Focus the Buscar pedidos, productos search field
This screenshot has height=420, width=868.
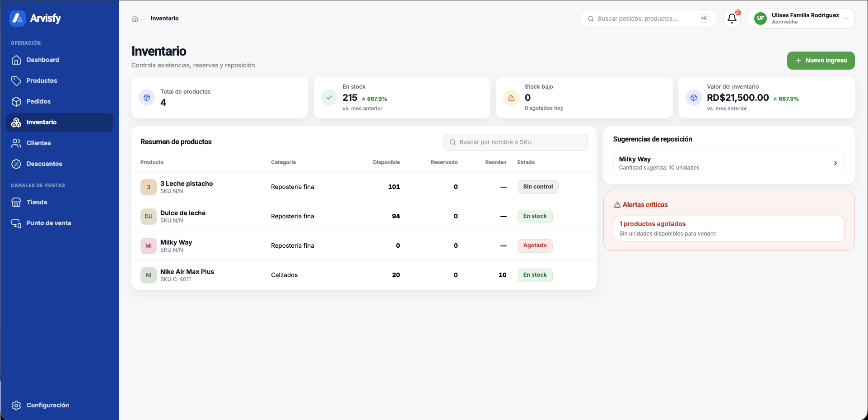tap(648, 19)
